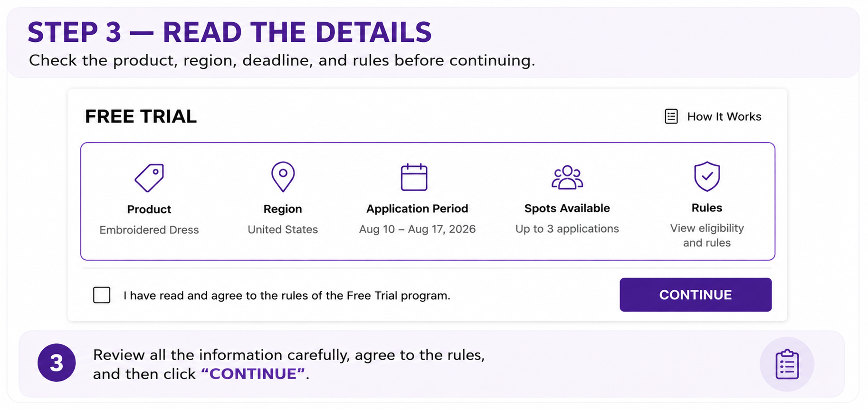Click the Product price tag icon
Viewport: 868px width, 409px height.
tap(149, 178)
